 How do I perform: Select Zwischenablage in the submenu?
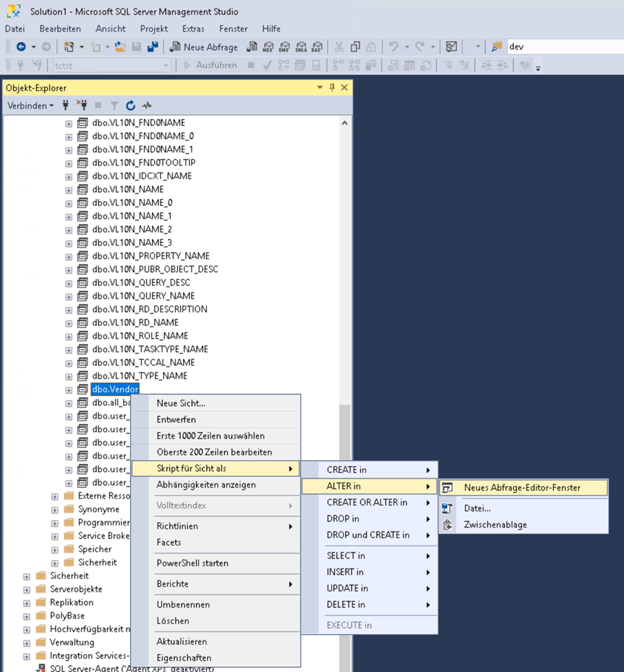495,525
